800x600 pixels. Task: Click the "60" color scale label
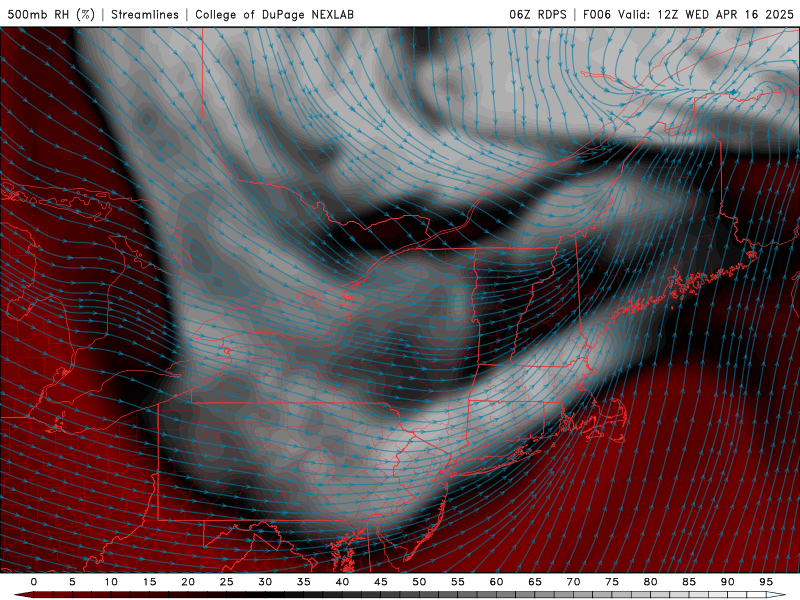(x=496, y=582)
